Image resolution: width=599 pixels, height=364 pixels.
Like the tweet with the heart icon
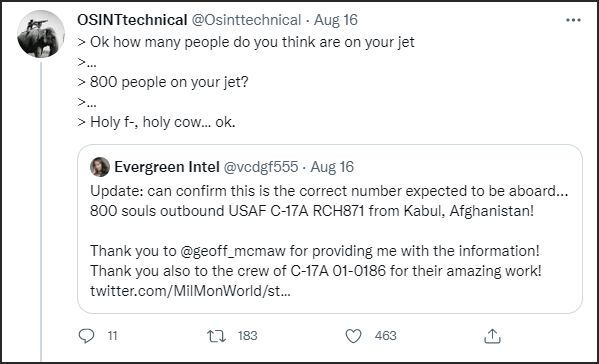pyautogui.click(x=353, y=336)
